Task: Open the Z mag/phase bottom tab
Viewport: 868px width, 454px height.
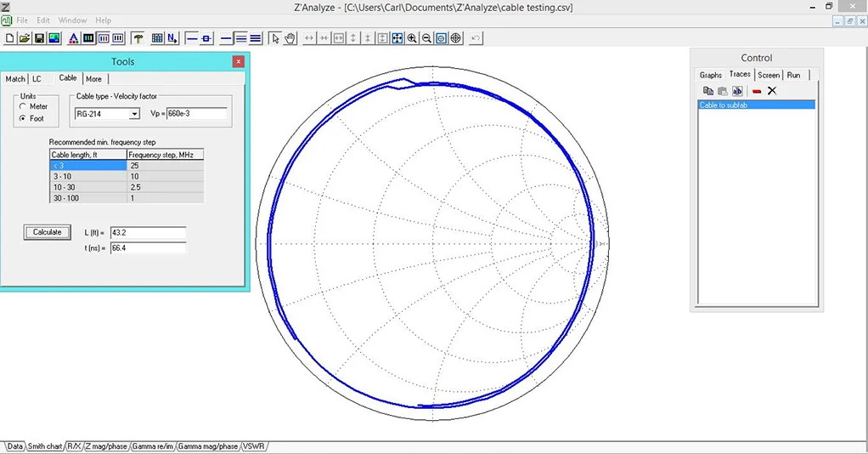Action: (x=107, y=446)
